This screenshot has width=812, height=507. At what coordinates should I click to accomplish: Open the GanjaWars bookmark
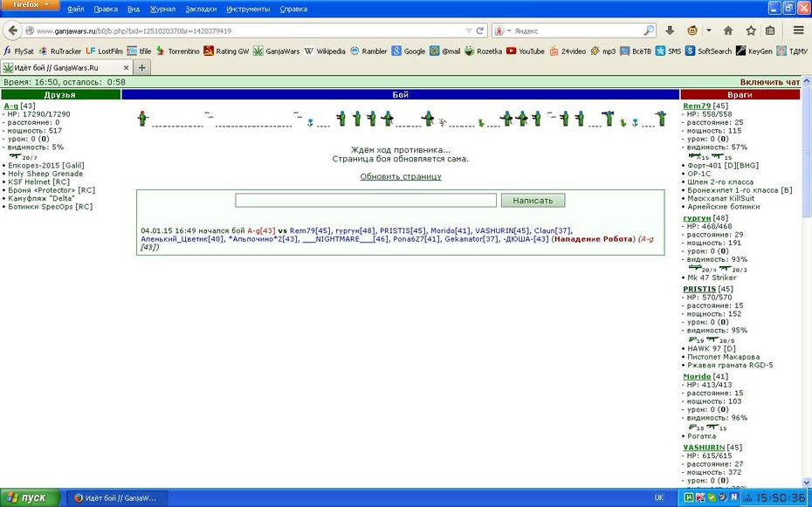(276, 51)
